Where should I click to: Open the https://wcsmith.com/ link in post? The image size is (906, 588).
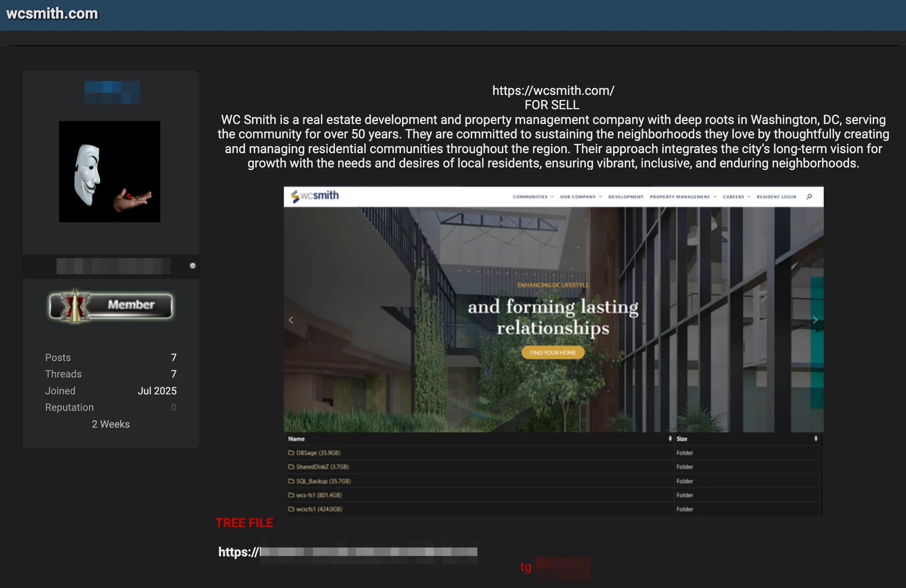(553, 90)
